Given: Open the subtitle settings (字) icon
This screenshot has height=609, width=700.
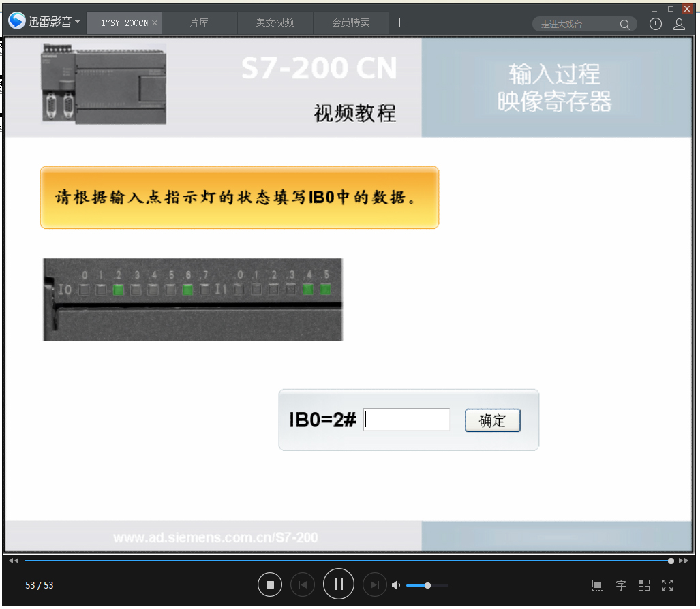Looking at the screenshot, I should click(621, 585).
